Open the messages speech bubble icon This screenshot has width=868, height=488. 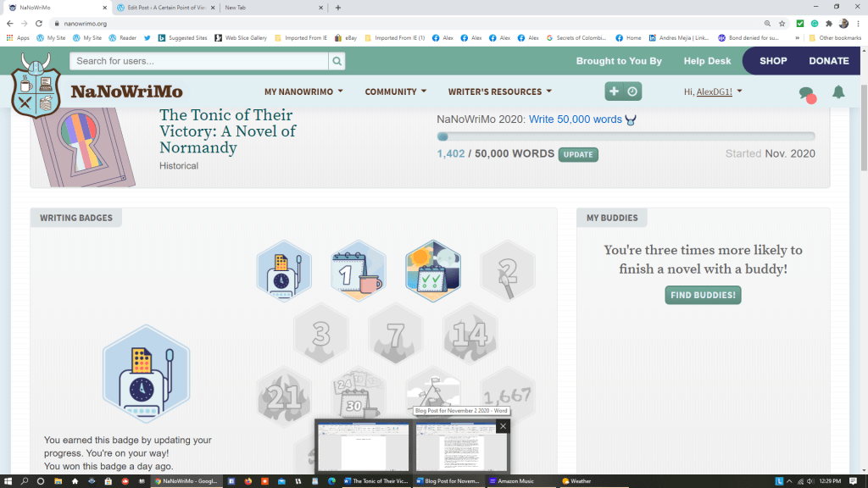coord(806,93)
